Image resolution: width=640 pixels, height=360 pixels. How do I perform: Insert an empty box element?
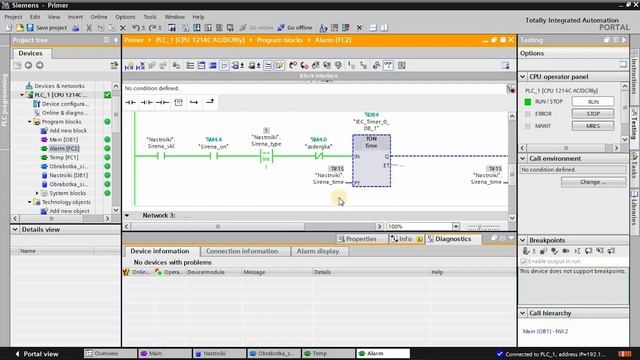click(178, 102)
